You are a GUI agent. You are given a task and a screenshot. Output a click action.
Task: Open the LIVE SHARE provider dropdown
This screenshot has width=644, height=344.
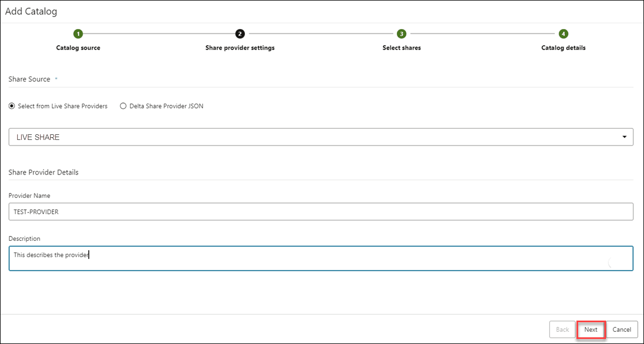321,137
